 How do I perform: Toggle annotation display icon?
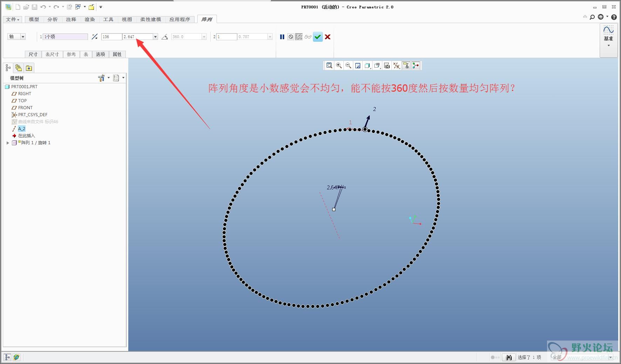(406, 65)
